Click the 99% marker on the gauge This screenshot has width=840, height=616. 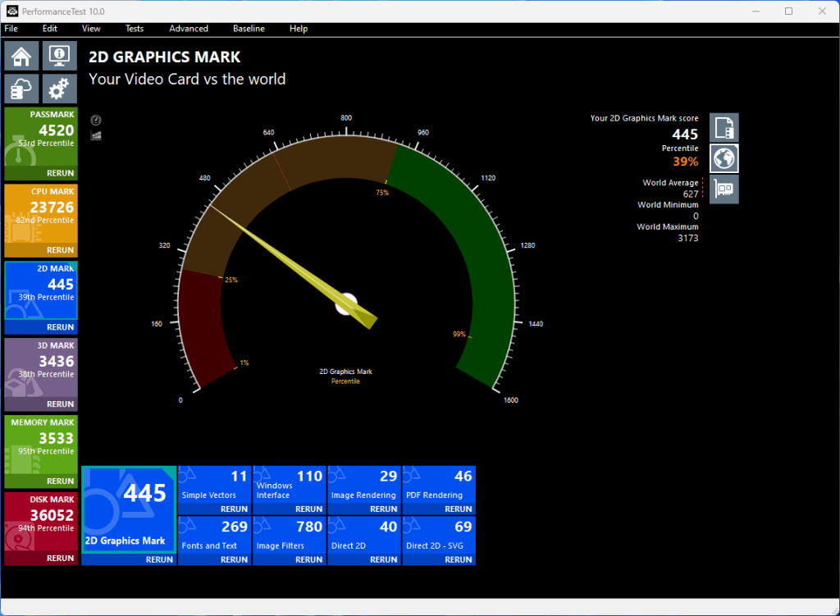pos(459,334)
